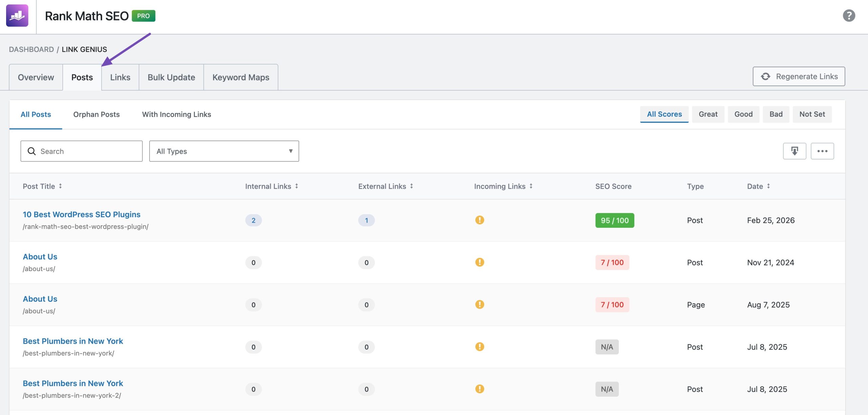Sort posts using the Post Title arrows
Screen dimensions: 868x415
(61, 186)
